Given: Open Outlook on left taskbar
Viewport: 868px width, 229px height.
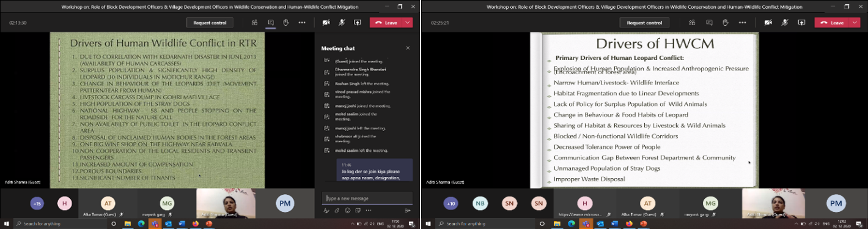Looking at the screenshot, I should point(169,223).
